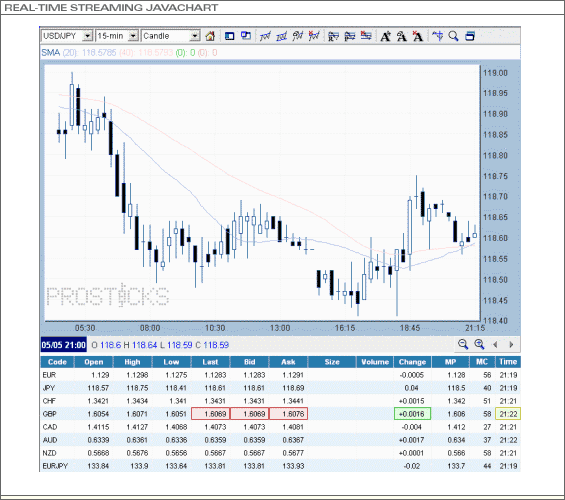Image resolution: width=565 pixels, height=500 pixels.
Task: Click the remove trend line icon with red X
Action: click(313, 36)
